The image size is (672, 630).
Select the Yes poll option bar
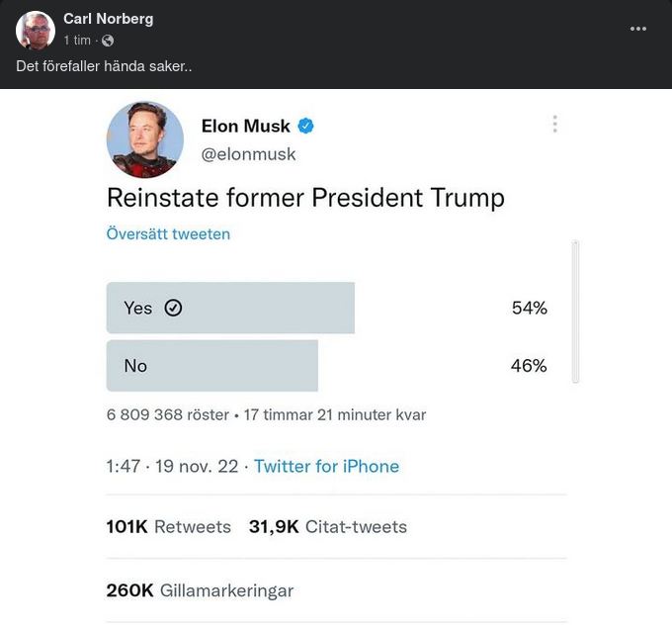tap(230, 308)
